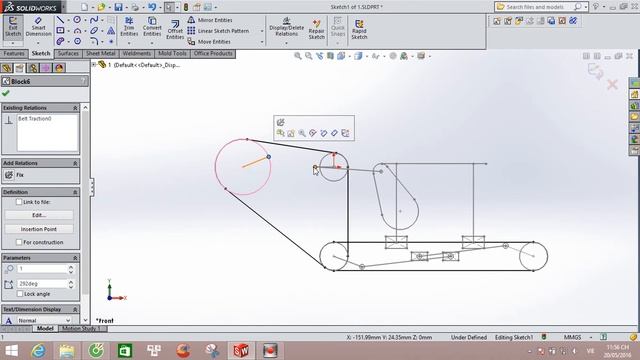Click the angle stepper arrows

point(71,283)
